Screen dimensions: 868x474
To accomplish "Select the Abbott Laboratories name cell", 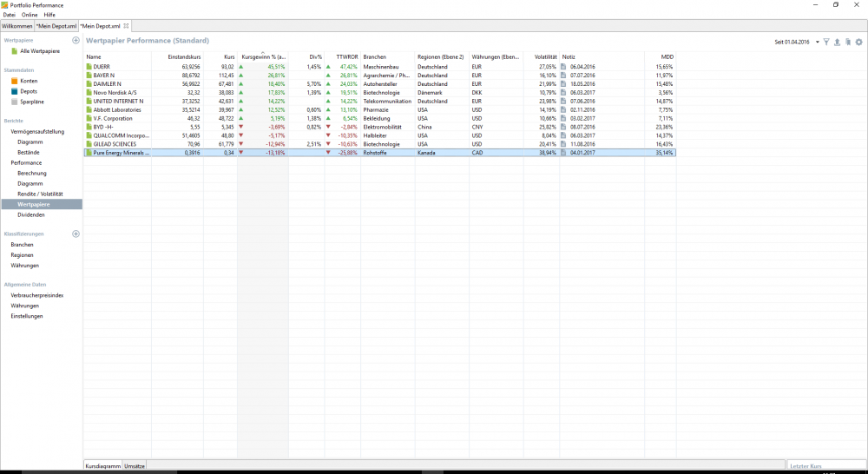I will point(117,109).
